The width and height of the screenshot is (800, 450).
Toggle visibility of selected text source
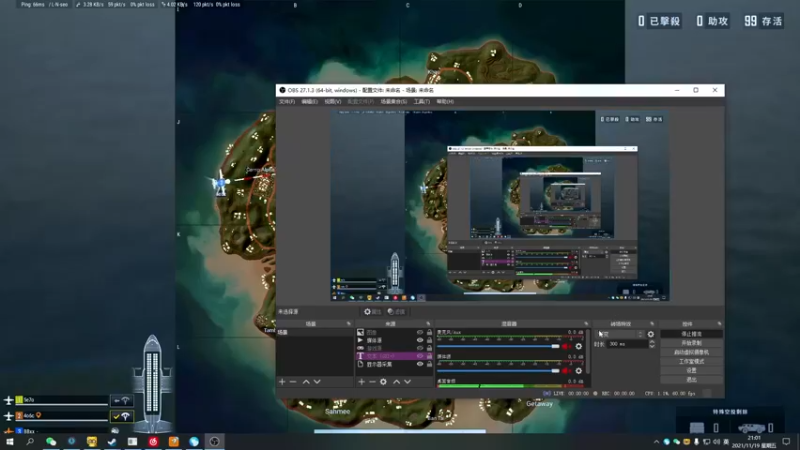click(420, 356)
